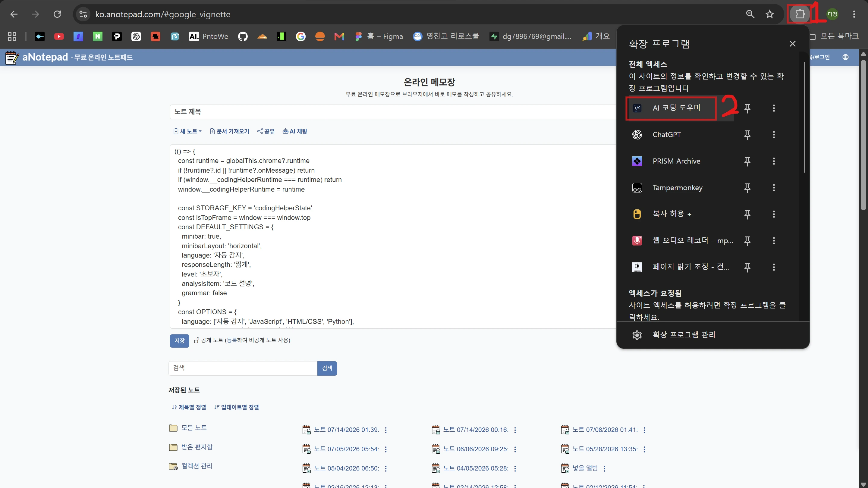Open the 모든 노트 folder
868x488 pixels.
[188, 428]
